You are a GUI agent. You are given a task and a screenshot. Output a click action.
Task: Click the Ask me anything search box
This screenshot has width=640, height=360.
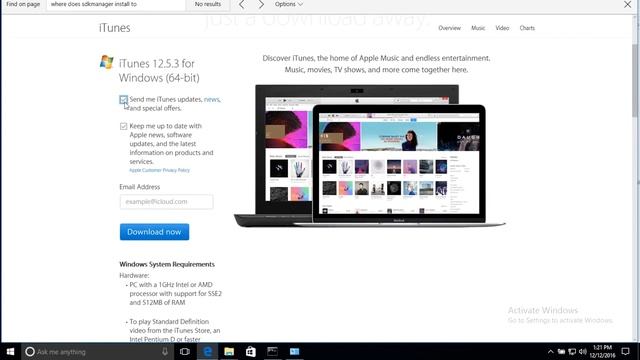tap(98, 351)
